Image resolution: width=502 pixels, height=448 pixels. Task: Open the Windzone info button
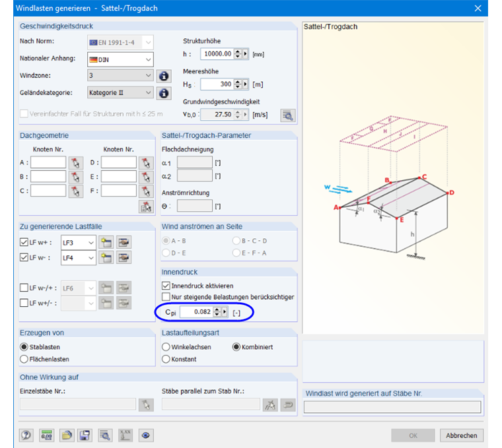pyautogui.click(x=164, y=76)
